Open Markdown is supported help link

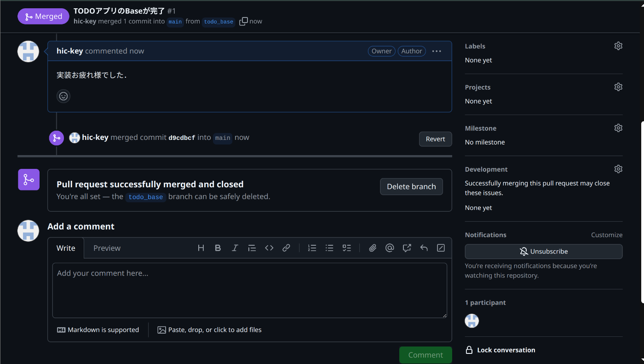(x=98, y=330)
